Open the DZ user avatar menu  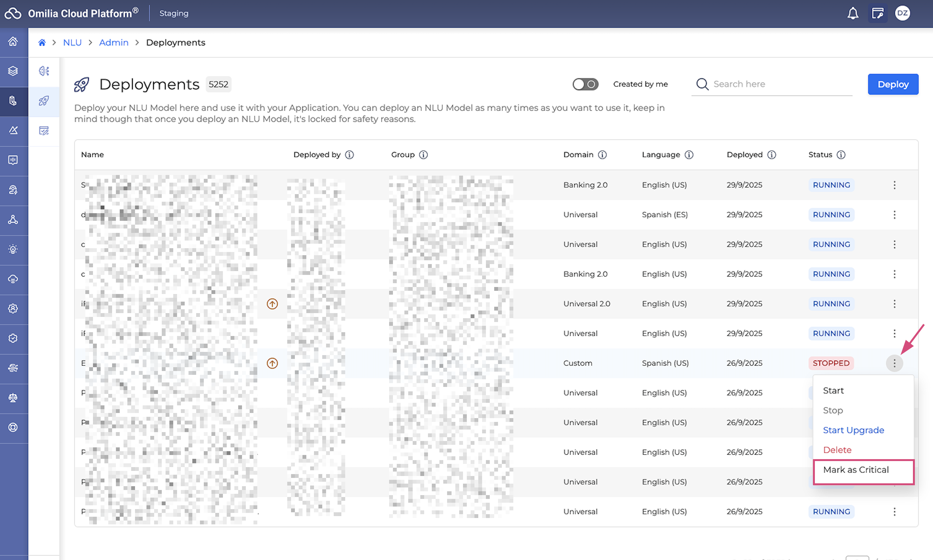(902, 14)
